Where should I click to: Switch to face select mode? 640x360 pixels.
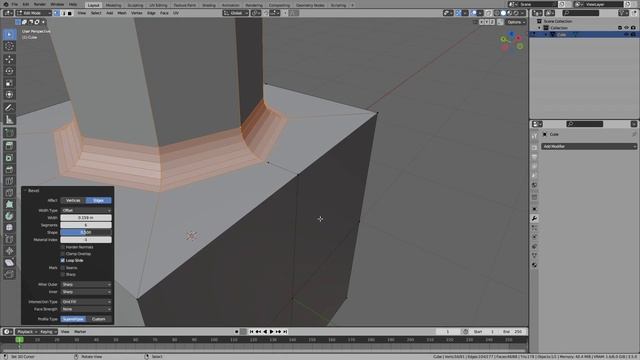[x=69, y=13]
